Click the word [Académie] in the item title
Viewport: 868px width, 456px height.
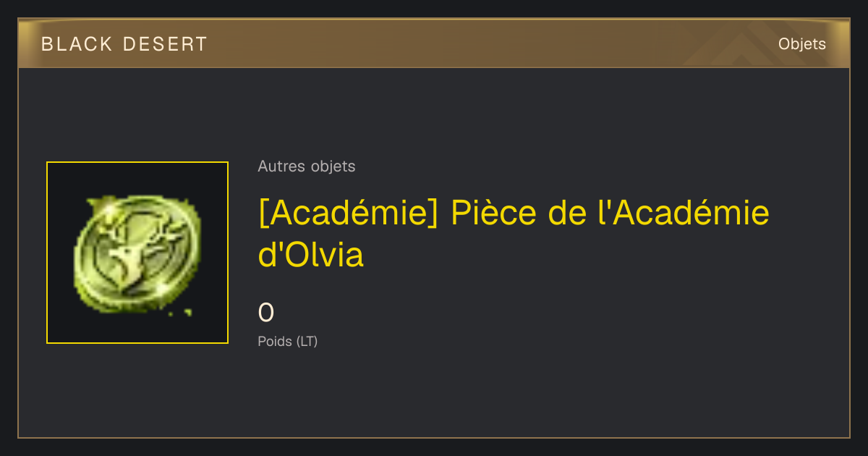(349, 214)
